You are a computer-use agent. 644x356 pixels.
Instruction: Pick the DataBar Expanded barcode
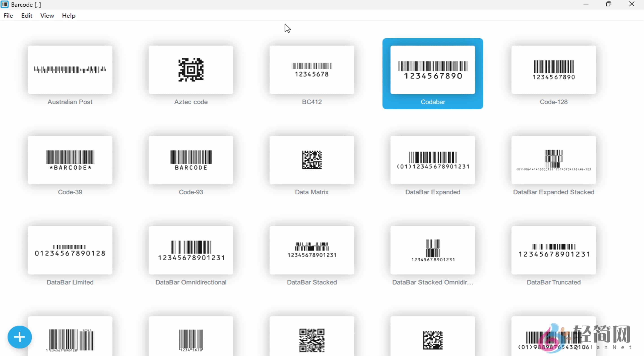[433, 160]
